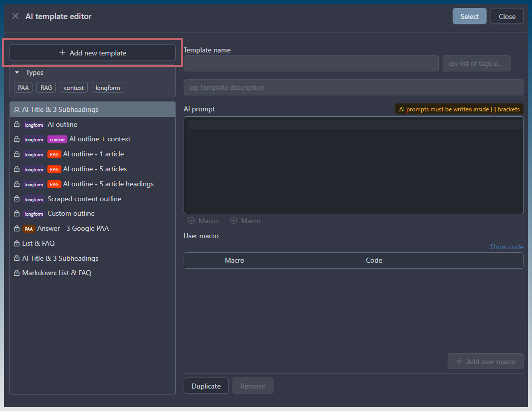Click Add user macro button
This screenshot has height=411, width=532.
point(486,361)
